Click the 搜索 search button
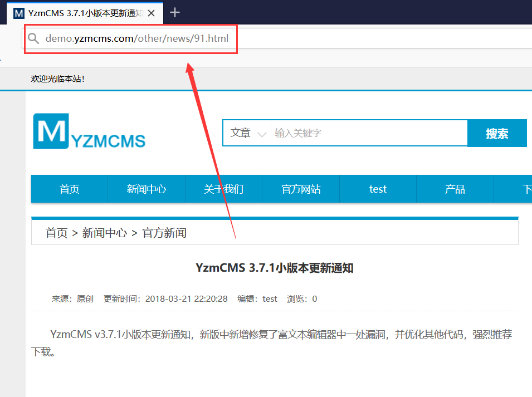The width and height of the screenshot is (532, 397). click(497, 133)
